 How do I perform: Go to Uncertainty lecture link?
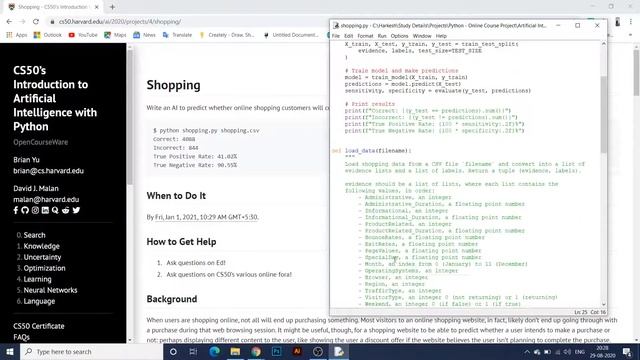pos(42,257)
